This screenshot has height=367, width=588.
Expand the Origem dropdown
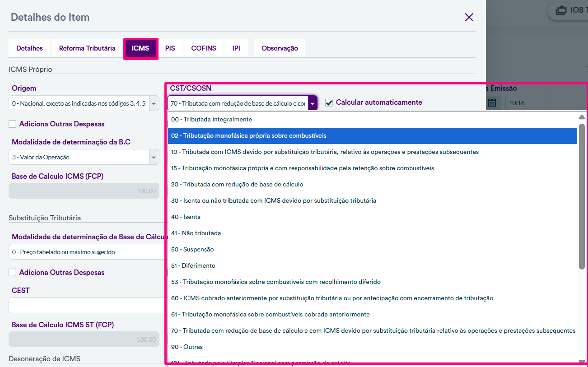point(154,104)
